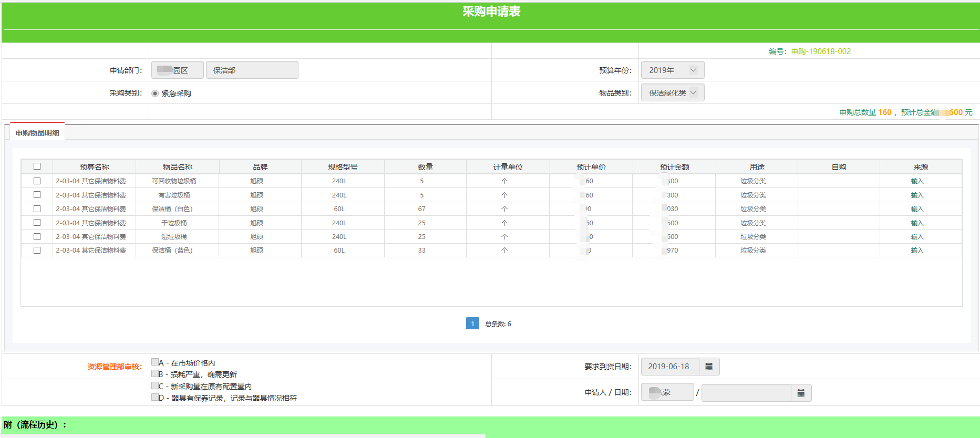Select the 紧急采购 radio button
980x438 pixels.
click(x=155, y=93)
